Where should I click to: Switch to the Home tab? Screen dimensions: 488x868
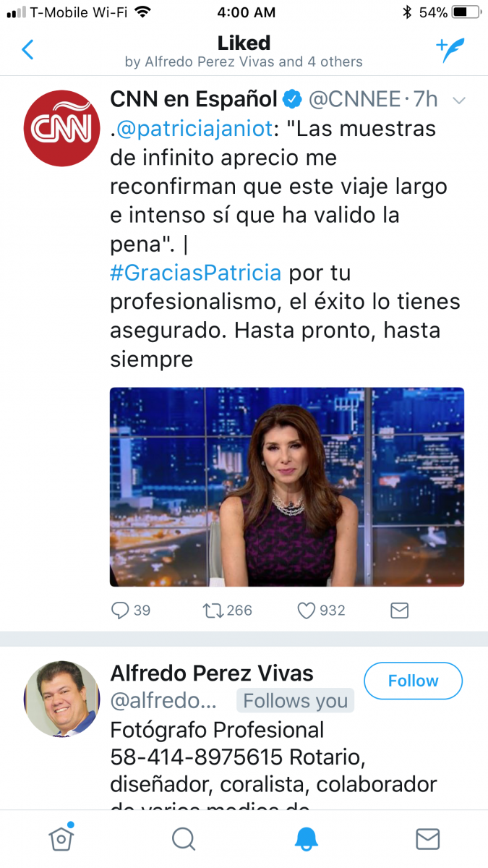61,838
